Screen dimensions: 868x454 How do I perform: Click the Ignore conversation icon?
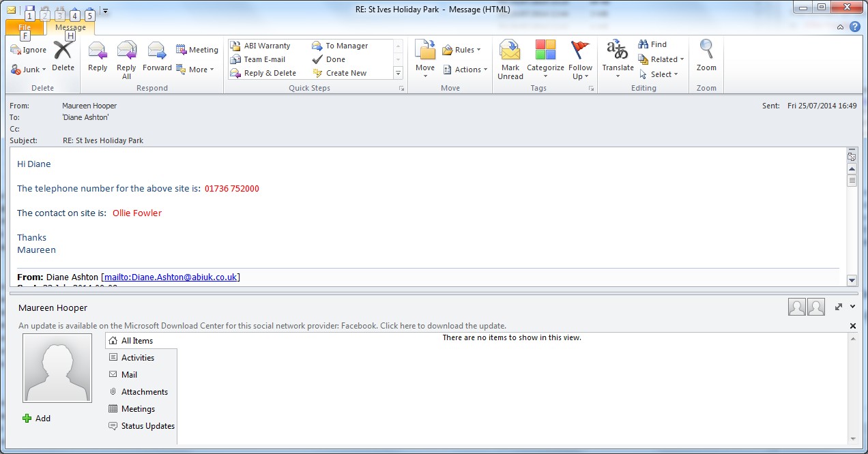coord(29,50)
